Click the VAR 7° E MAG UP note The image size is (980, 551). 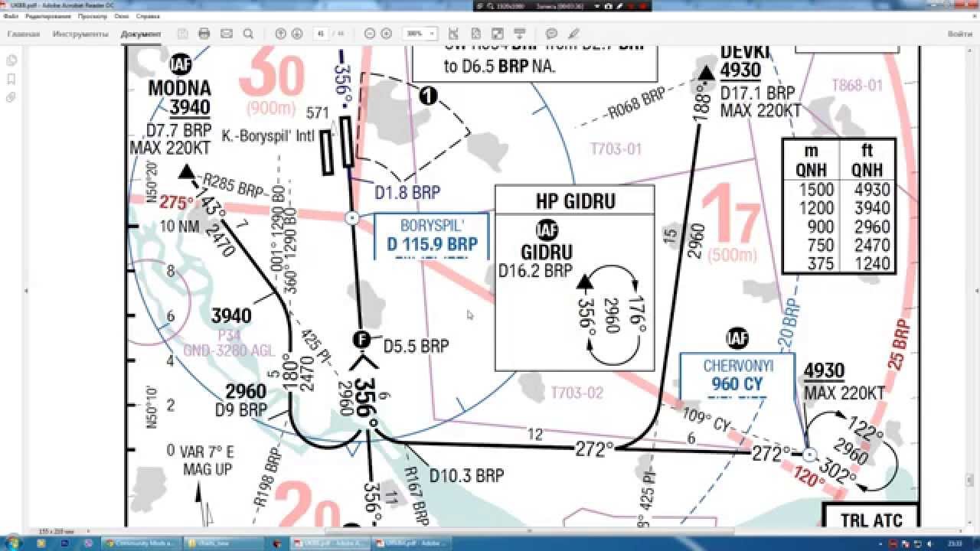coord(207,460)
